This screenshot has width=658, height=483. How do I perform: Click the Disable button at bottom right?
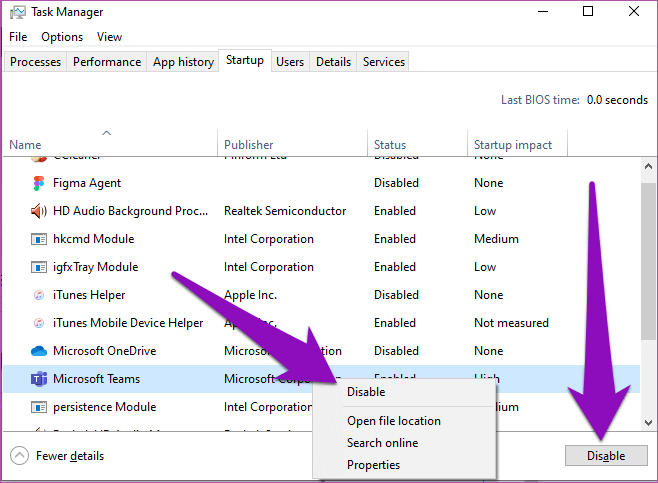606,456
